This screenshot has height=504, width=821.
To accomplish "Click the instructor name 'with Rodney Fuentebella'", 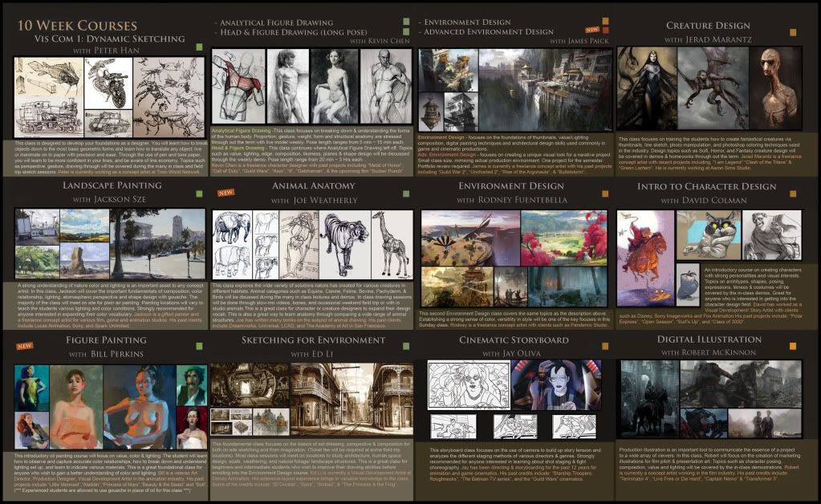I will pos(511,200).
